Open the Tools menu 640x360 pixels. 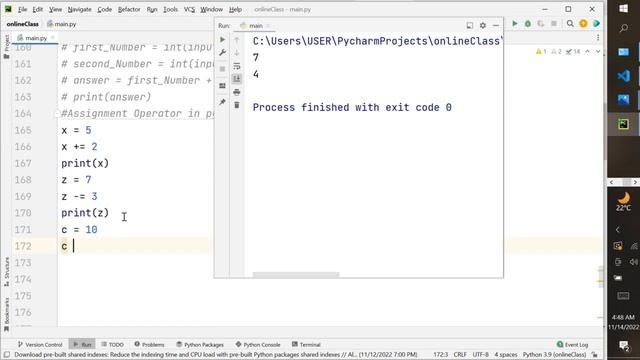point(170,9)
